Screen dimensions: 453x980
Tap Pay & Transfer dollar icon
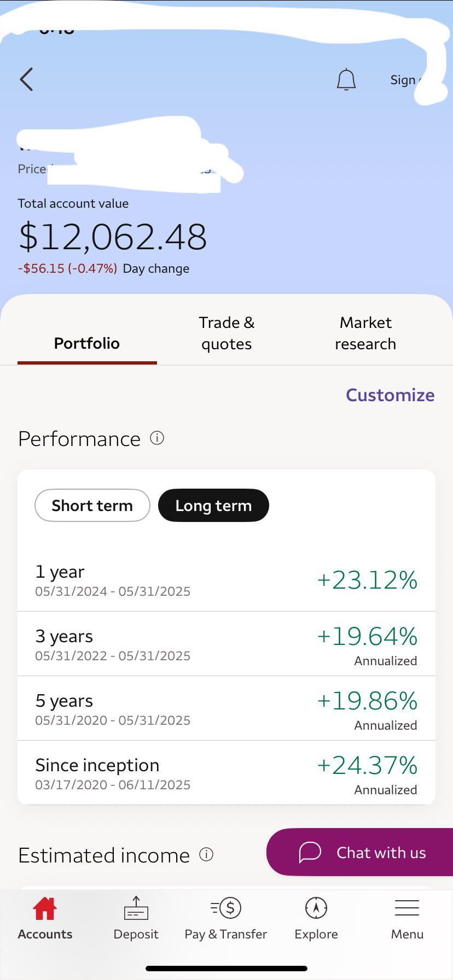[x=226, y=908]
